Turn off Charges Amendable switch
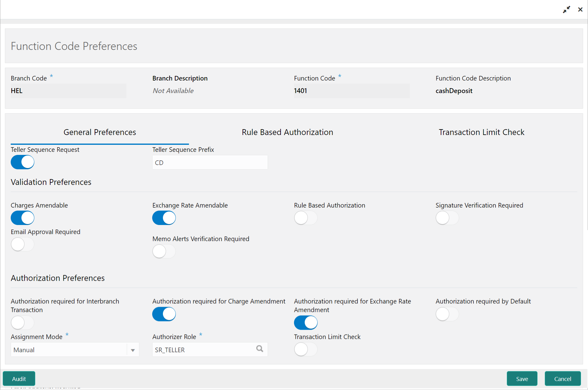The image size is (588, 390). pos(23,218)
